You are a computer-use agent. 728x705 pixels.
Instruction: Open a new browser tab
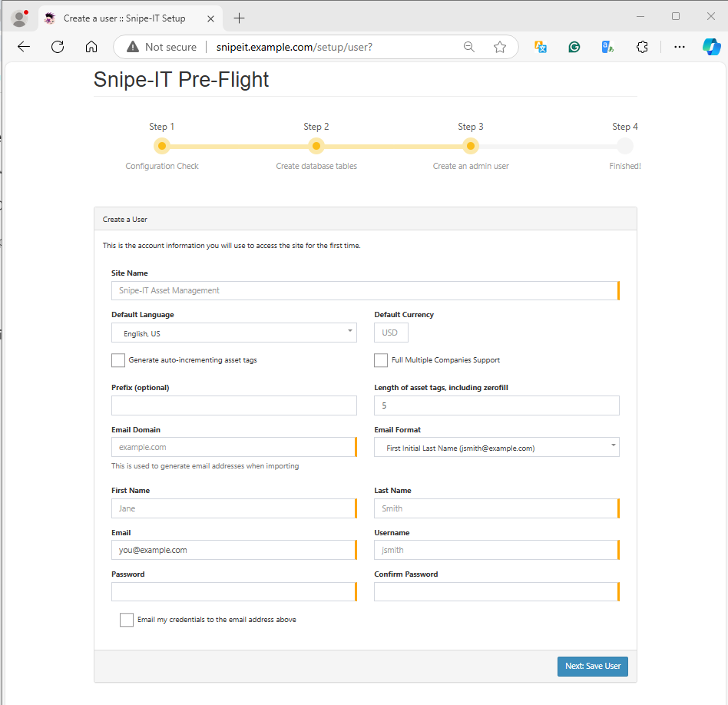(239, 18)
